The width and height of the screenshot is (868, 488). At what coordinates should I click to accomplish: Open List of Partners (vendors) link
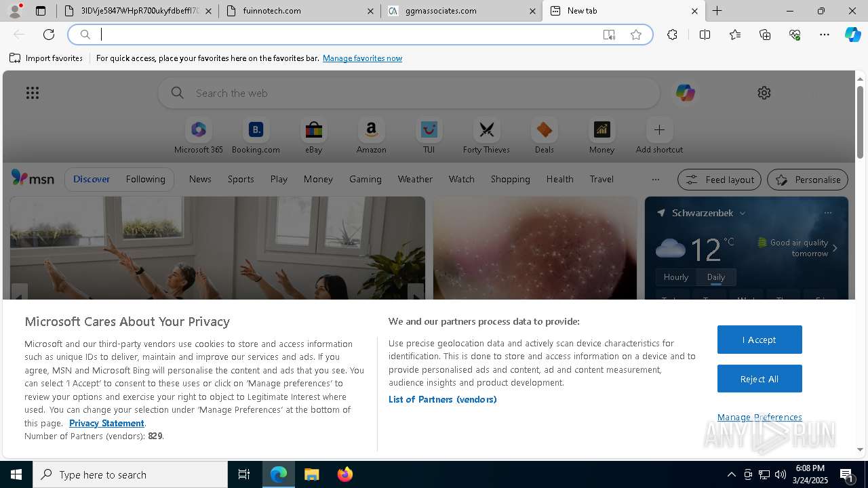tap(443, 399)
